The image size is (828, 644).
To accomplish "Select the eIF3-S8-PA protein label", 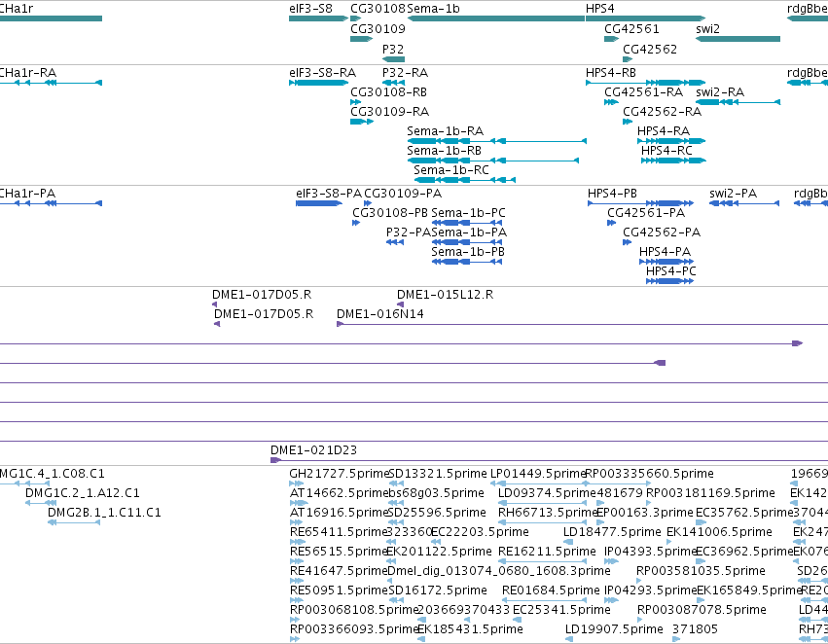I will tap(329, 194).
